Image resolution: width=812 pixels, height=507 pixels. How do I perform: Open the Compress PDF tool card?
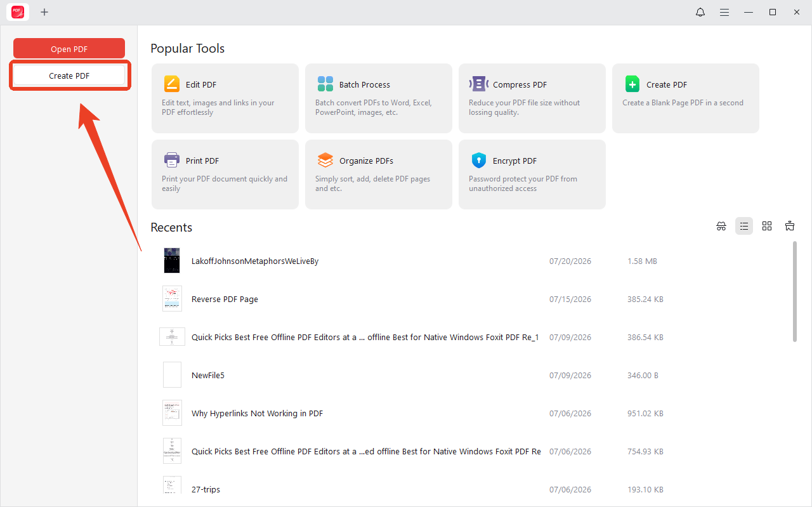(532, 98)
